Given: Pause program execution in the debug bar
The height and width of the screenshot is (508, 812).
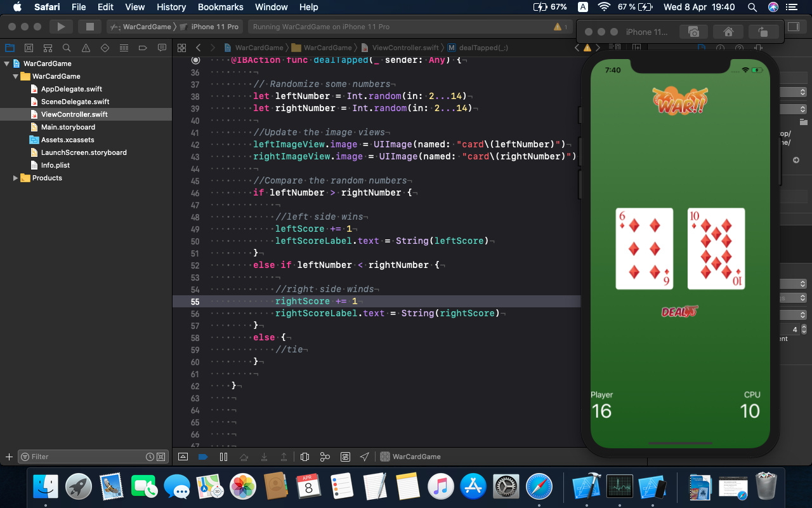Looking at the screenshot, I should [x=223, y=457].
